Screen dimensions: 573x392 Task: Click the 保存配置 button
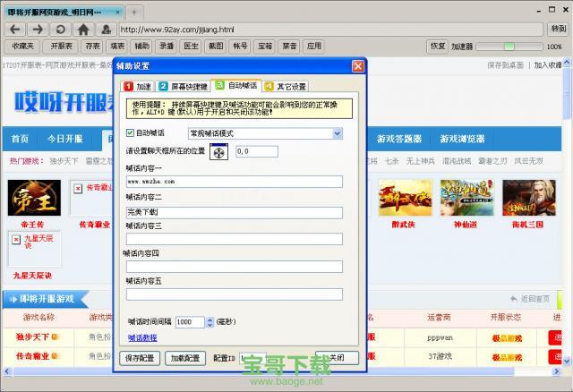coord(140,357)
